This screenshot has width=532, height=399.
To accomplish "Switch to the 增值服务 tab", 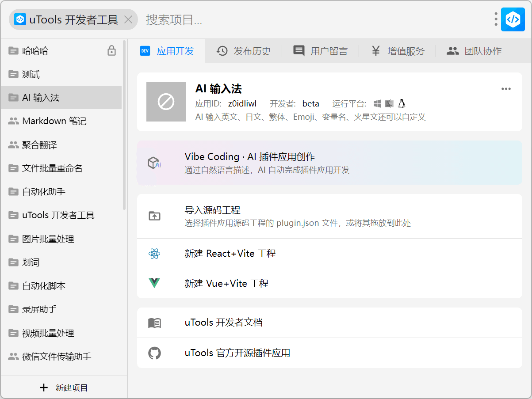I will [397, 51].
